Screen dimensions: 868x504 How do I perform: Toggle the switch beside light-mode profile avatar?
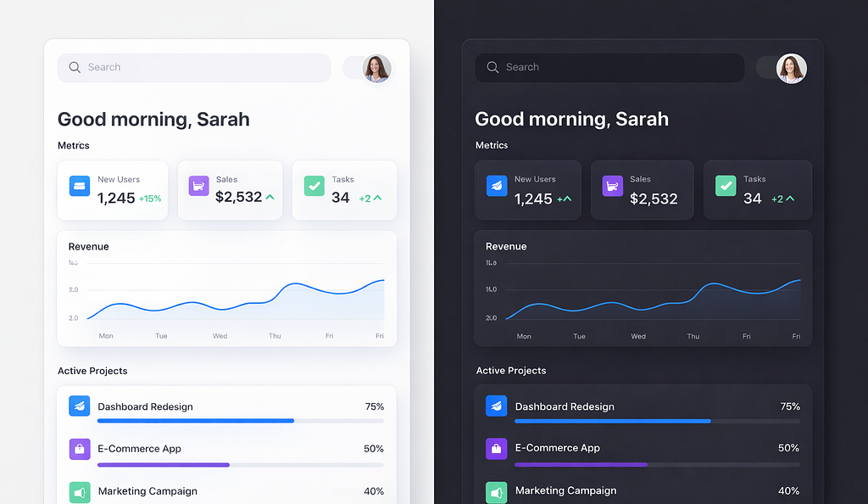coord(353,69)
